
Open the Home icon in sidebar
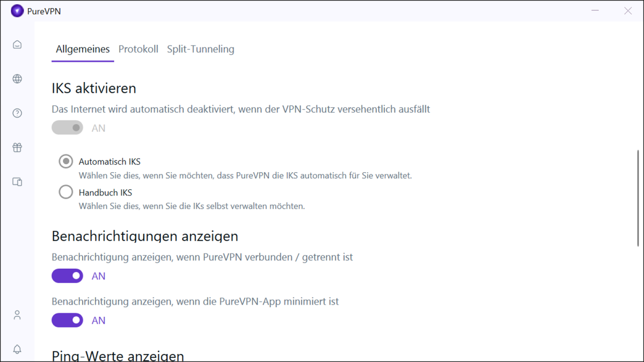(x=17, y=45)
